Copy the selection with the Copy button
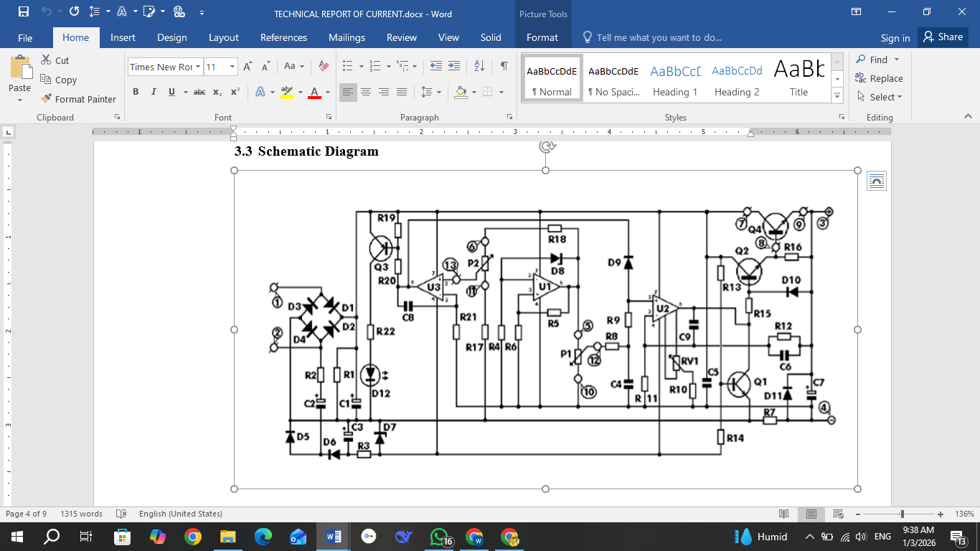980x551 pixels. pyautogui.click(x=58, y=80)
